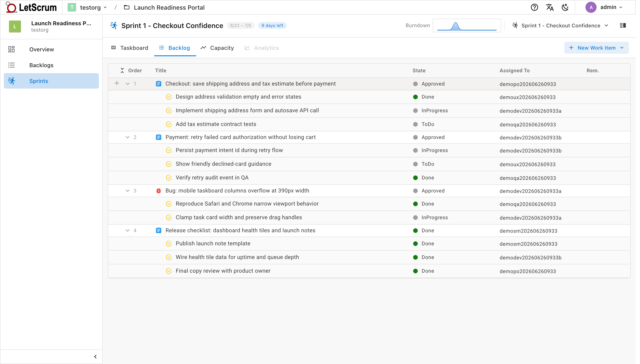This screenshot has width=640, height=364.
Task: Click the Checkout story clipboard icon
Action: [159, 84]
